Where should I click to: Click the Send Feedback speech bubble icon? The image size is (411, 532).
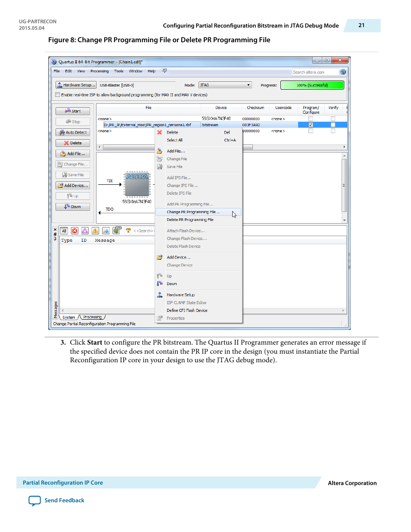pyautogui.click(x=34, y=501)
